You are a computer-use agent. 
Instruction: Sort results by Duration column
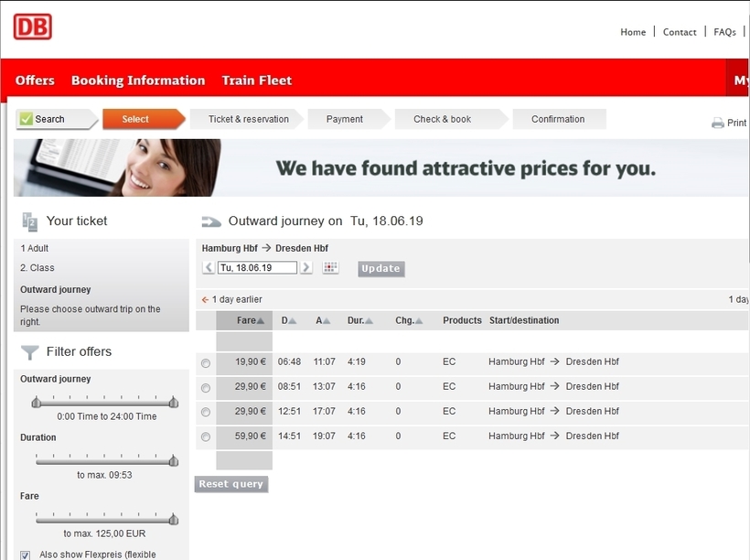pyautogui.click(x=359, y=320)
